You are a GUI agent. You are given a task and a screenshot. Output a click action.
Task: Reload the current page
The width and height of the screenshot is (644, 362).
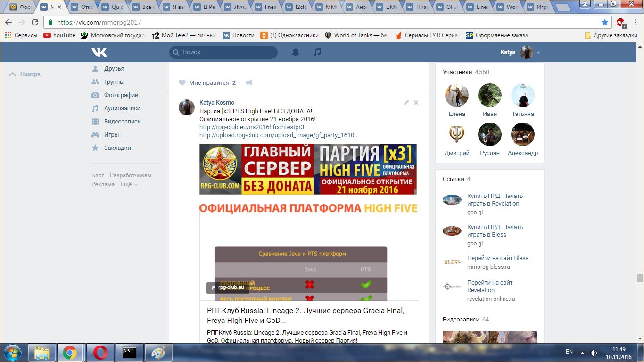34,22
